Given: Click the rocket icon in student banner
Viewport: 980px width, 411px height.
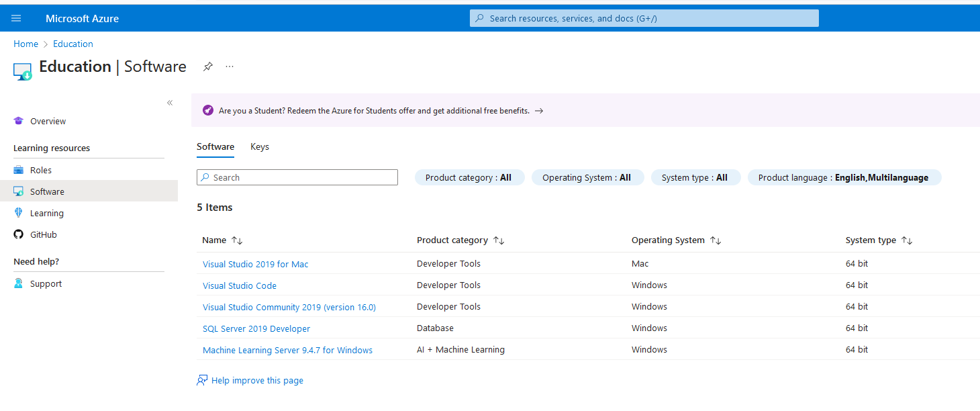Looking at the screenshot, I should [x=208, y=111].
